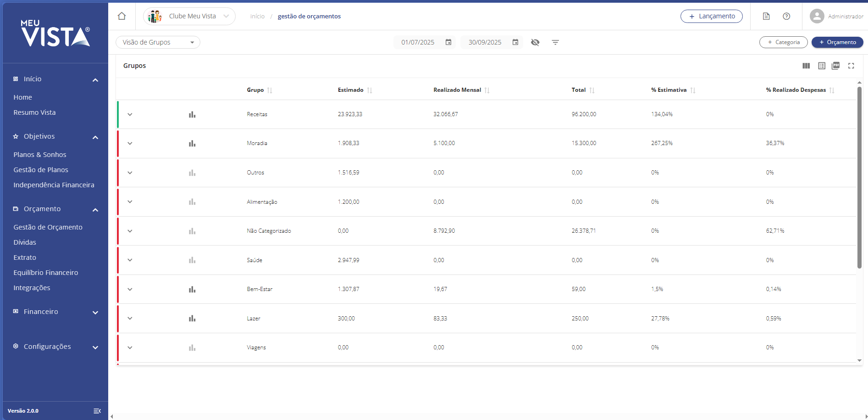Click the home icon in the top bar
The width and height of the screenshot is (868, 420).
pyautogui.click(x=122, y=16)
